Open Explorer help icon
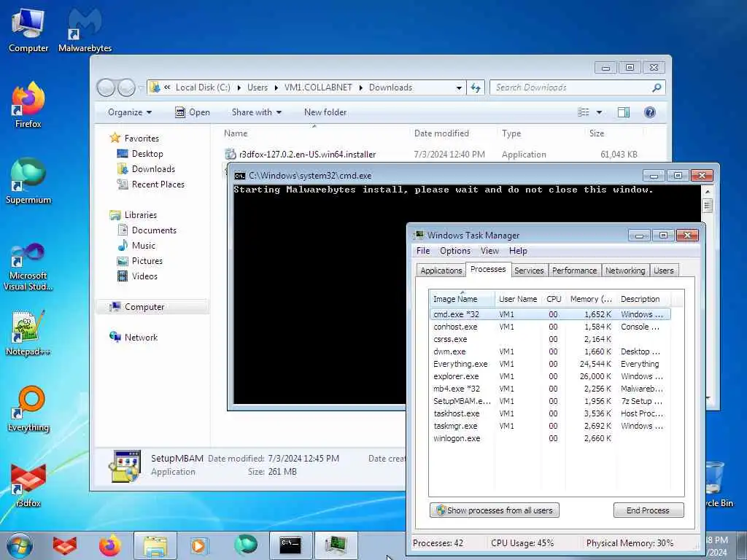Viewport: 747px width, 560px height. (650, 112)
